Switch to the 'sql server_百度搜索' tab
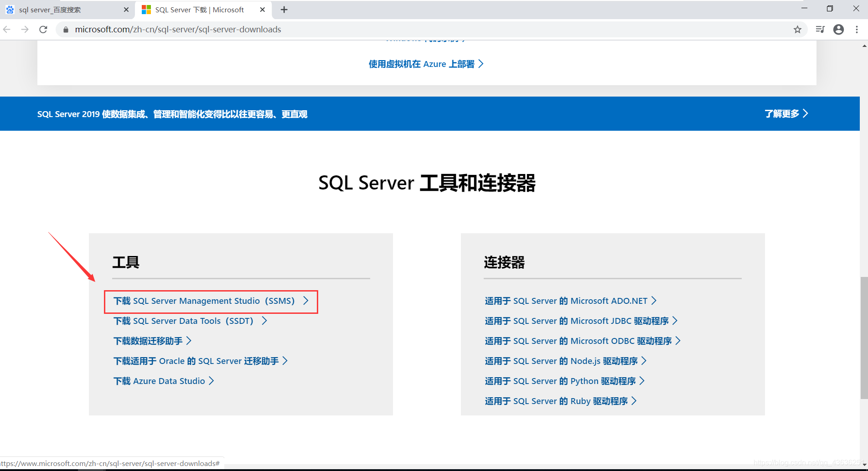The image size is (868, 471). pyautogui.click(x=67, y=10)
